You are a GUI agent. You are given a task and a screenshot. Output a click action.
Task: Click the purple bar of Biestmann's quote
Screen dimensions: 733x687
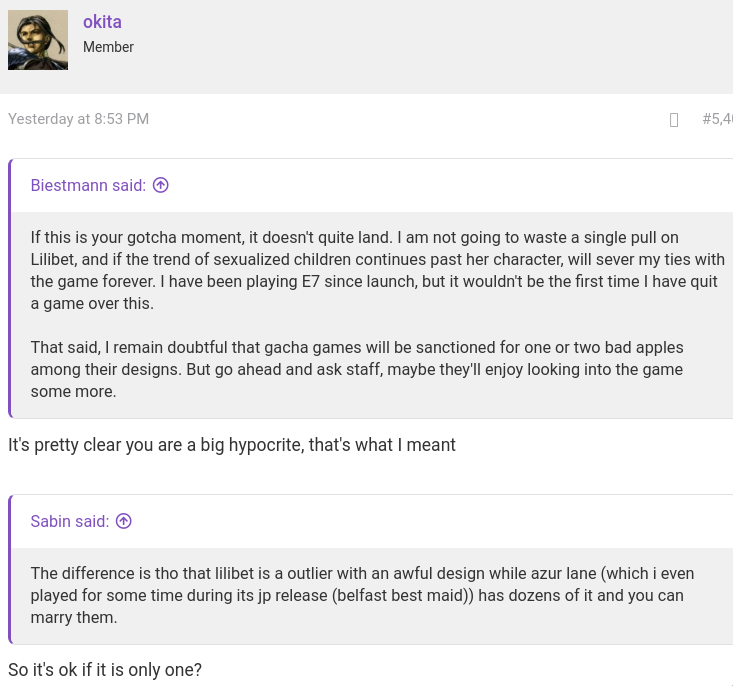click(9, 288)
